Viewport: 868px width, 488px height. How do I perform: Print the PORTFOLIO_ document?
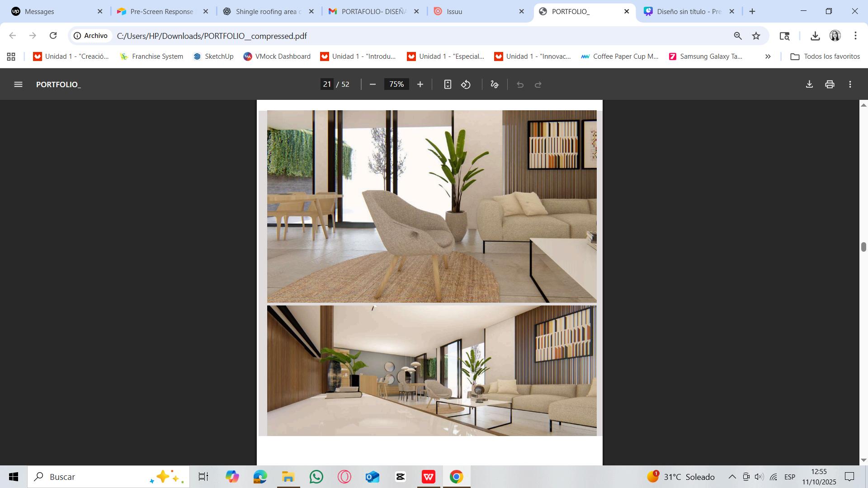pyautogui.click(x=830, y=84)
